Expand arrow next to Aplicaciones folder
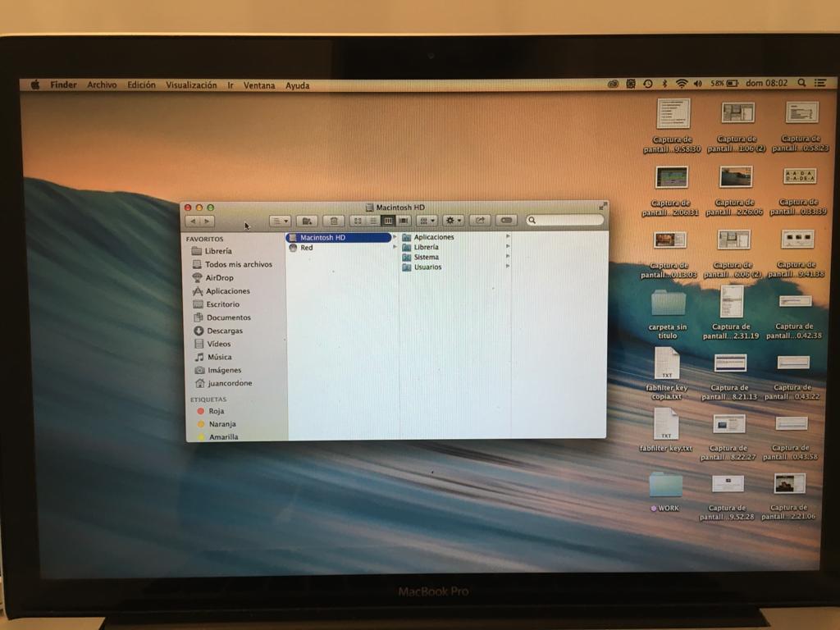Image resolution: width=840 pixels, height=630 pixels. pyautogui.click(x=509, y=235)
